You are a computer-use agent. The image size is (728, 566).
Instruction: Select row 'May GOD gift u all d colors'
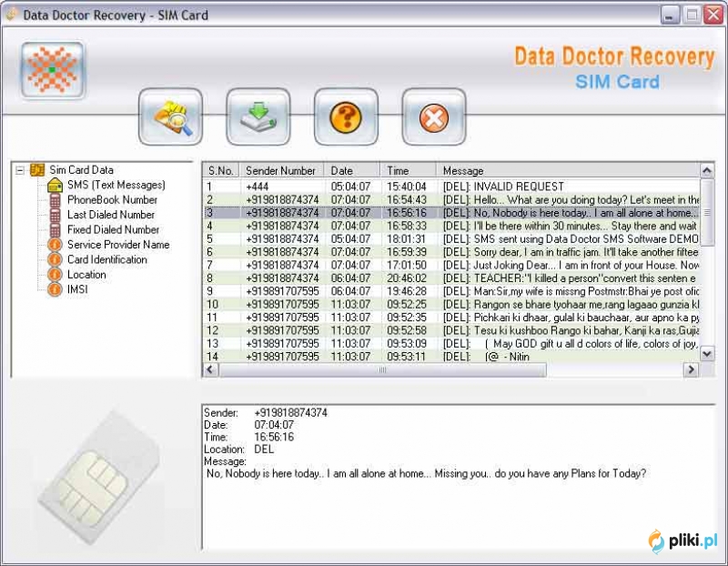click(451, 344)
